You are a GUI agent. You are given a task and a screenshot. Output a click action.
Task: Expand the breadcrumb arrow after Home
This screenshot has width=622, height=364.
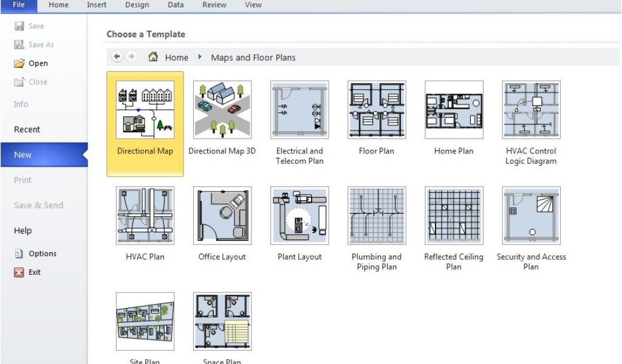[200, 57]
